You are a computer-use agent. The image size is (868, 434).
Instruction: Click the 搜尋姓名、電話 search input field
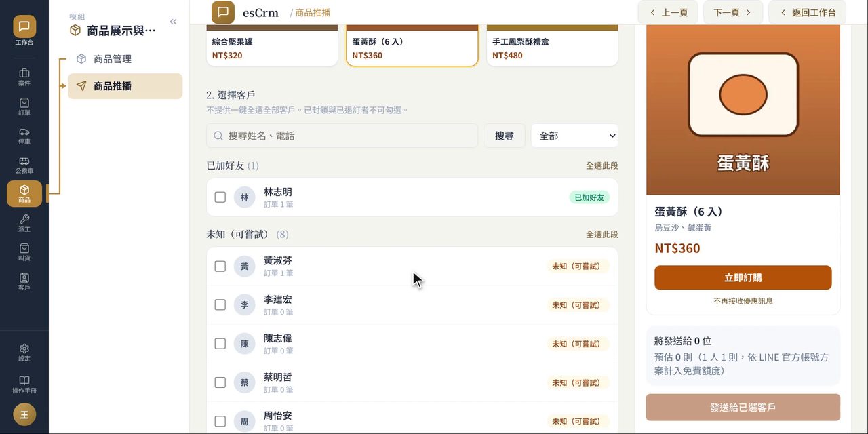tap(342, 136)
